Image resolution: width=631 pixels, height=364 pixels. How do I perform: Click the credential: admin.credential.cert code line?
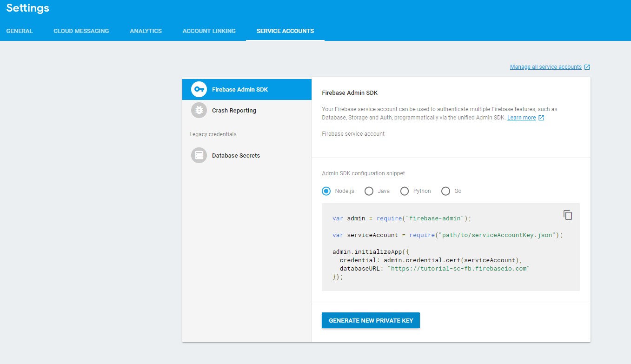(x=431, y=260)
